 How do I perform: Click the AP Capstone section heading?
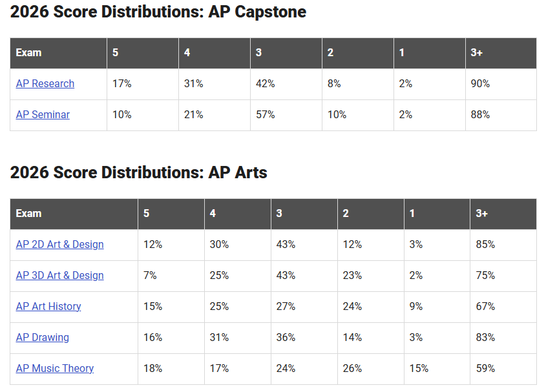coord(158,12)
